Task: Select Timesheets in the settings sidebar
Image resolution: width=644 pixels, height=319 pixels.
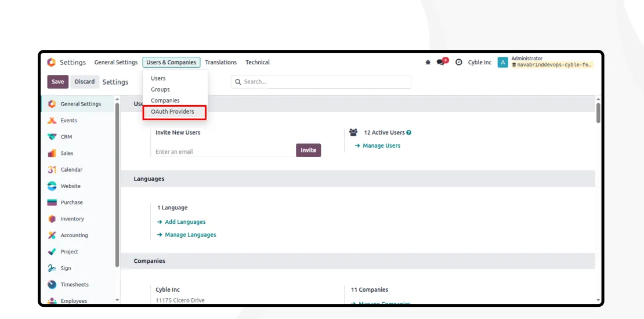Action: pos(74,285)
